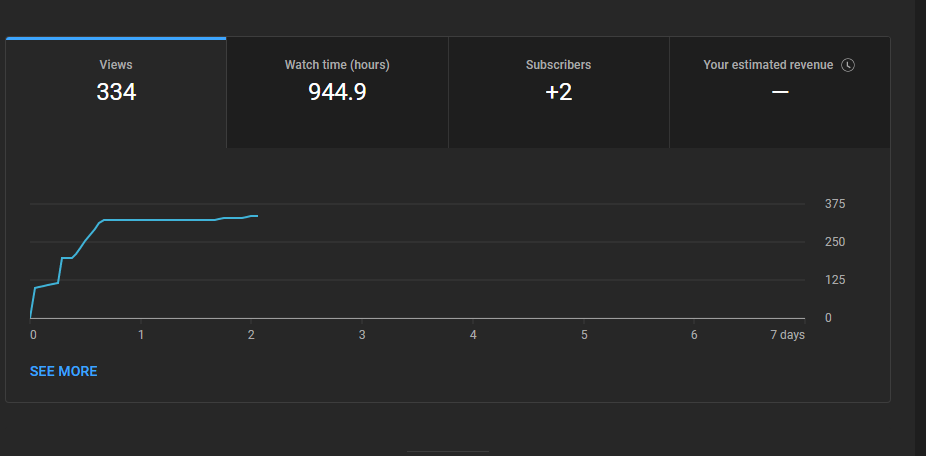926x456 pixels.
Task: Click the clock icon beside estimated revenue
Action: click(x=847, y=65)
